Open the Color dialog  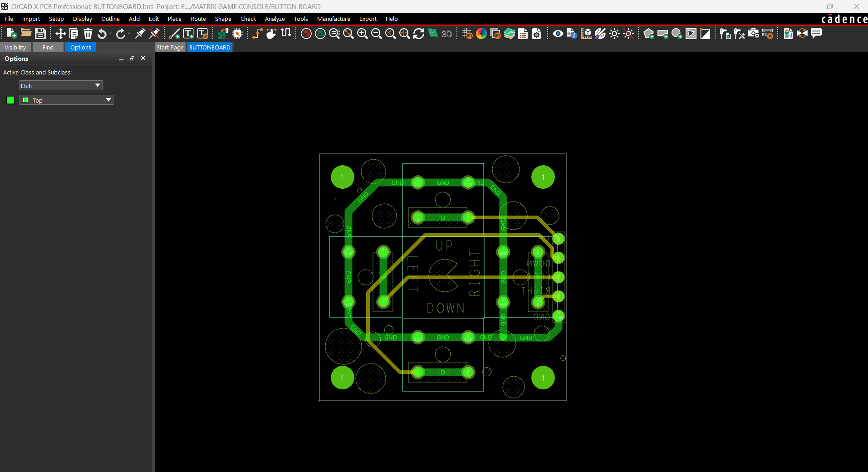[x=481, y=33]
